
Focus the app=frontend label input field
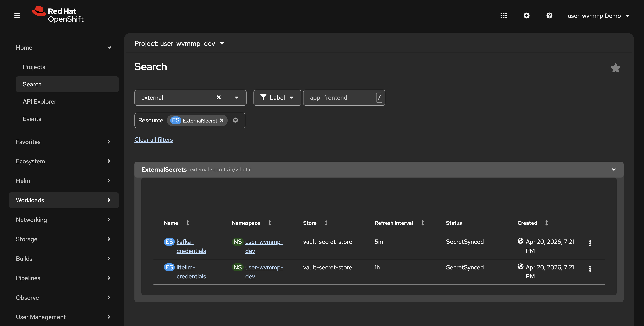(x=340, y=97)
